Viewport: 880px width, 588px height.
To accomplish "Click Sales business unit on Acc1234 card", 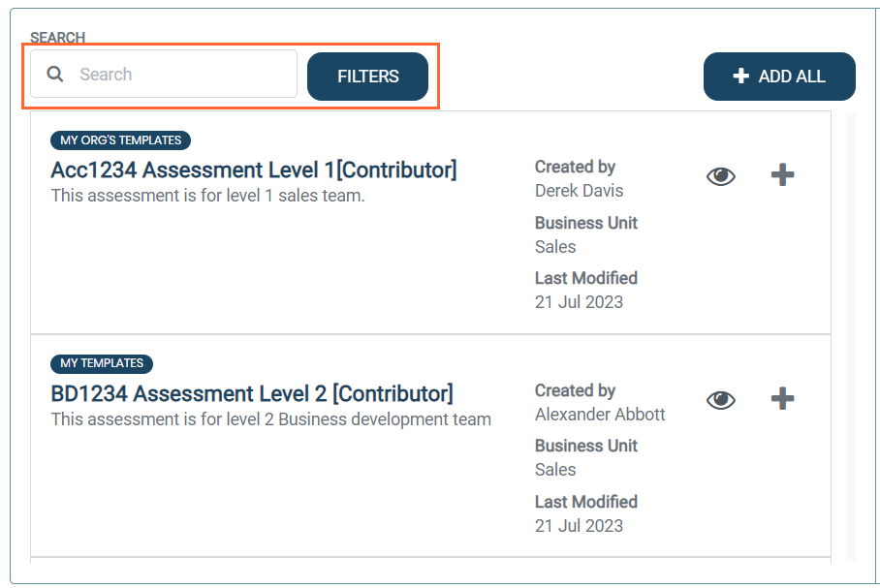I will tap(555, 247).
